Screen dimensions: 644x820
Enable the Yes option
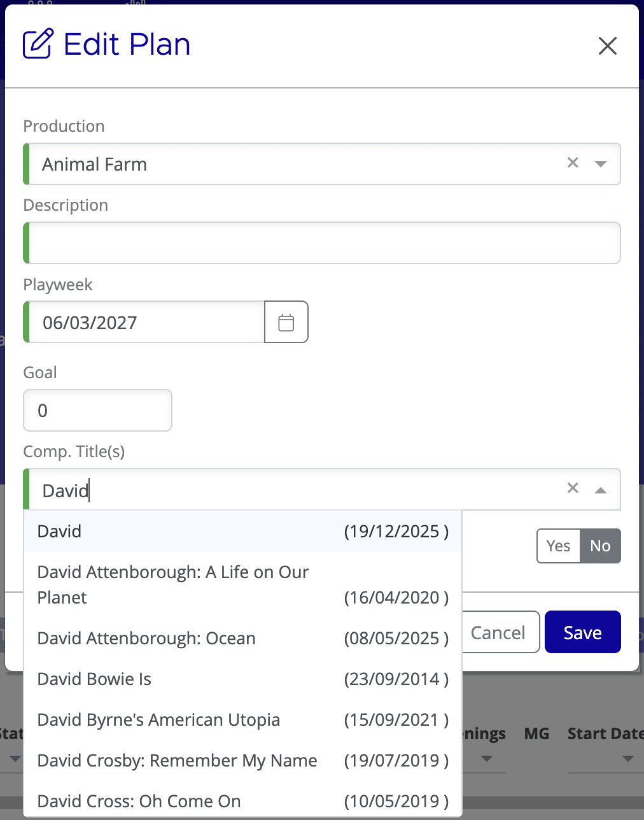click(x=558, y=546)
